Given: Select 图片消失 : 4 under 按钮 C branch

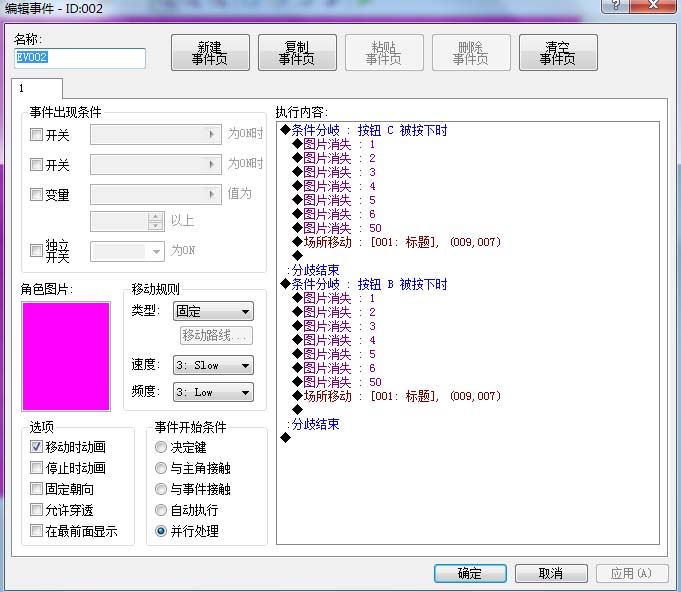Looking at the screenshot, I should (x=334, y=186).
